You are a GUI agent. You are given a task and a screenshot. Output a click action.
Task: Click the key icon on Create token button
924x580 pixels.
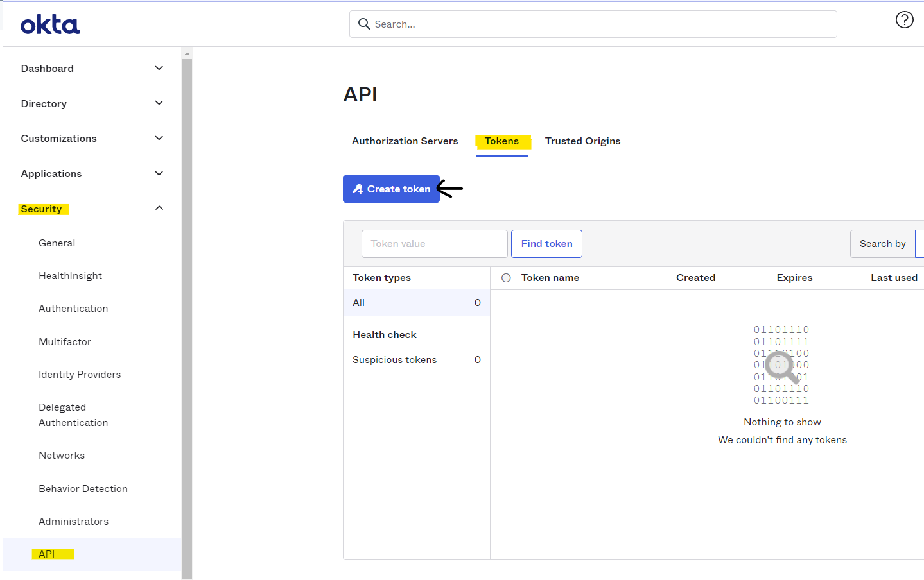358,189
